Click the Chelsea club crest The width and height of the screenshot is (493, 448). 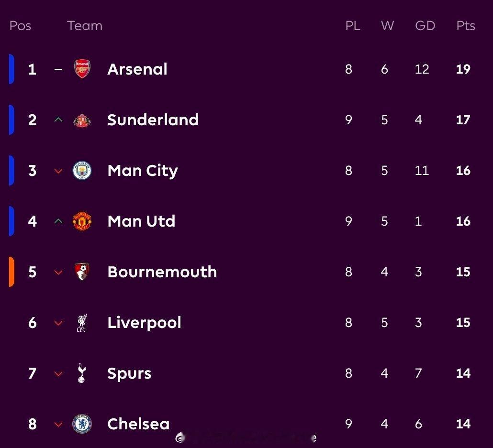[82, 424]
